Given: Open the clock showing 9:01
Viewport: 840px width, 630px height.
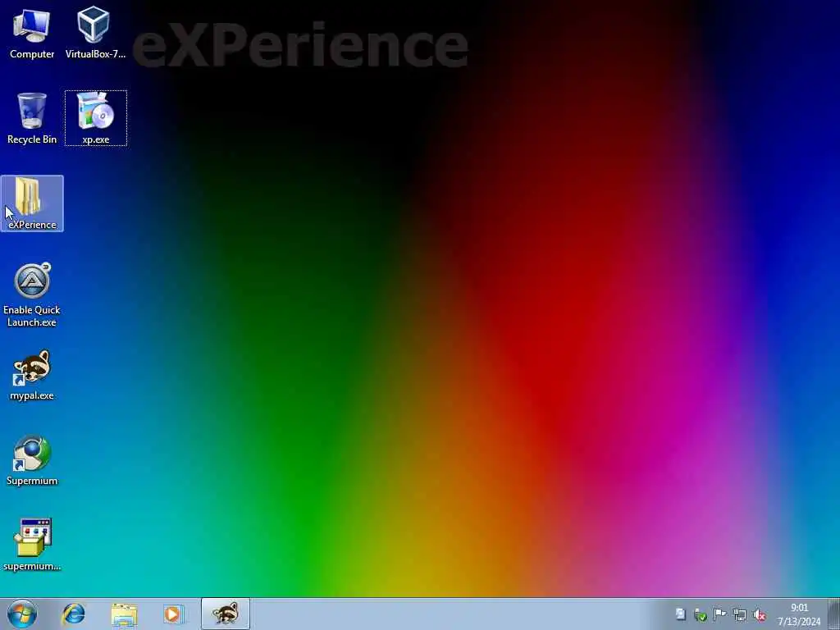Looking at the screenshot, I should [799, 614].
